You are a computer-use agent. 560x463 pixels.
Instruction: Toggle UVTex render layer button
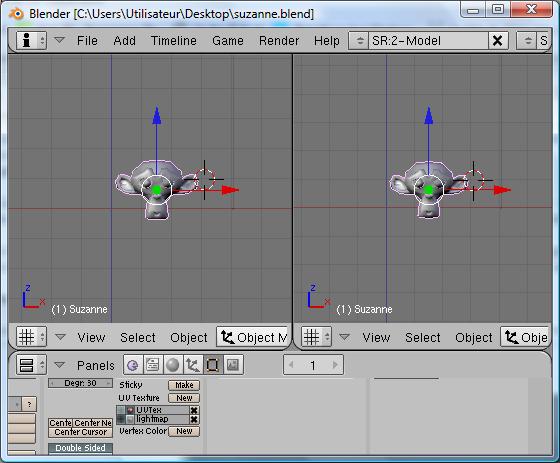click(x=130, y=410)
